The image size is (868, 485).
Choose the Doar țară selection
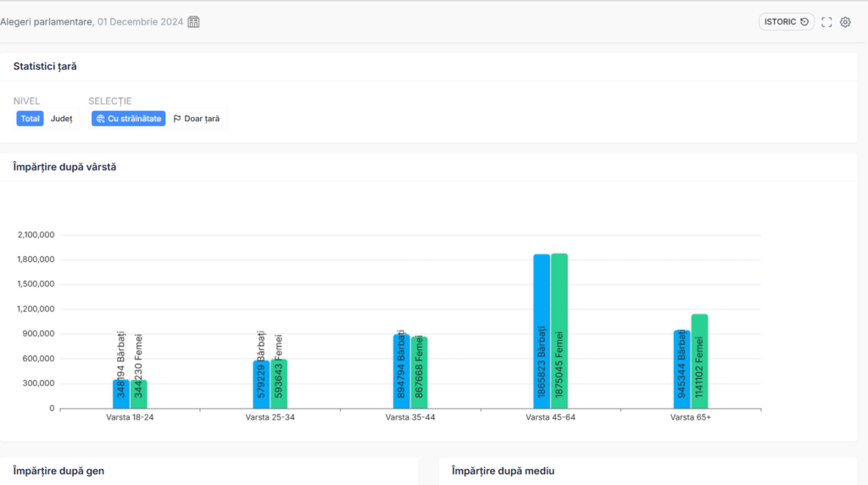point(197,119)
